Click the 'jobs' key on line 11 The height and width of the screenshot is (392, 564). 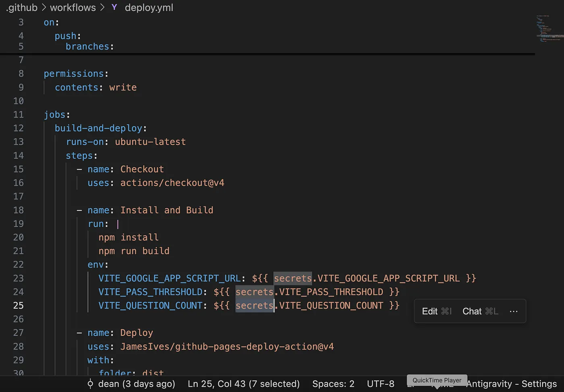[x=55, y=115]
